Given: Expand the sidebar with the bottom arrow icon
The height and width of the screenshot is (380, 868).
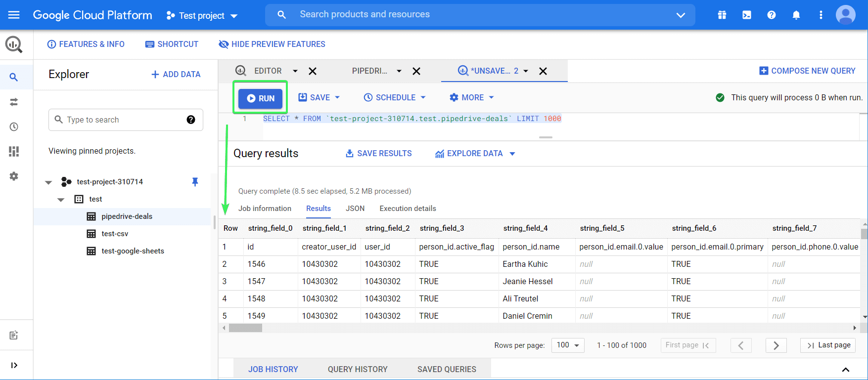Looking at the screenshot, I should pos(14,365).
